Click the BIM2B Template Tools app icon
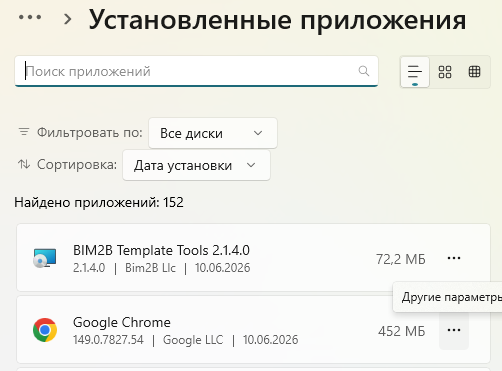This screenshot has width=502, height=371. [x=45, y=258]
